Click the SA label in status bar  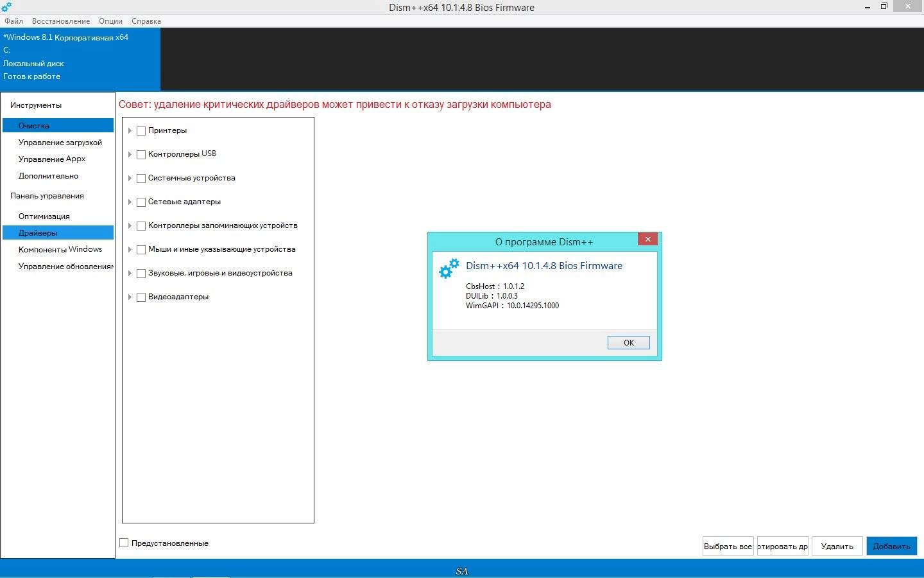click(x=461, y=571)
